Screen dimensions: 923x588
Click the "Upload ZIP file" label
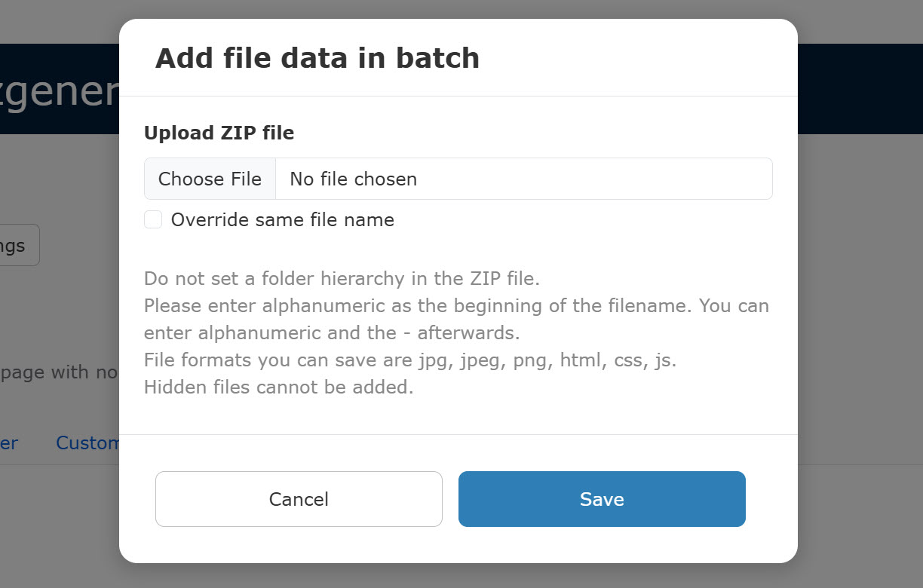pos(219,133)
